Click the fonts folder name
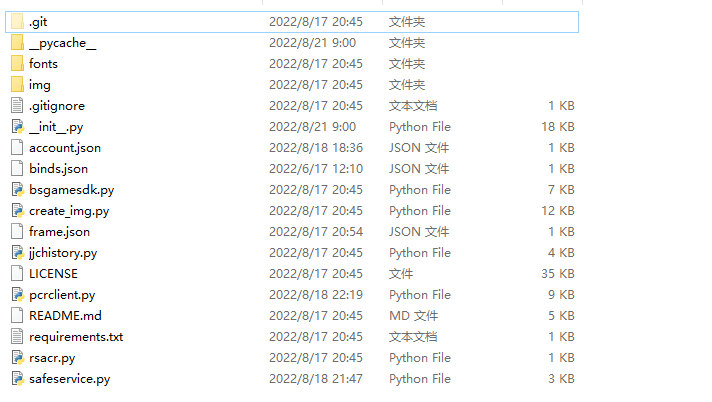Screen dimensions: 712x402 pos(43,64)
